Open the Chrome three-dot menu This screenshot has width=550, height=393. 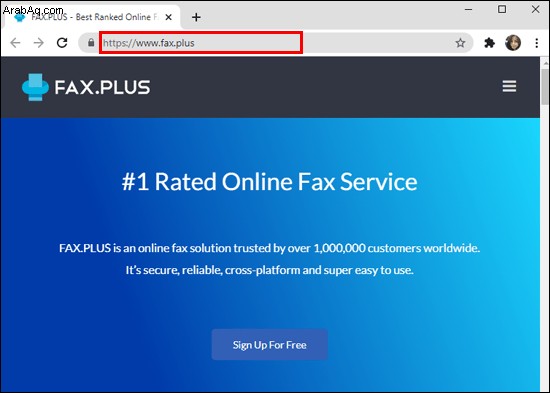537,43
